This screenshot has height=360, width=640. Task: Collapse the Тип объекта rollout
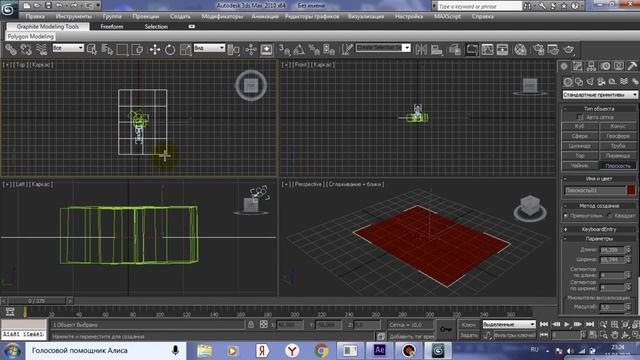click(599, 109)
